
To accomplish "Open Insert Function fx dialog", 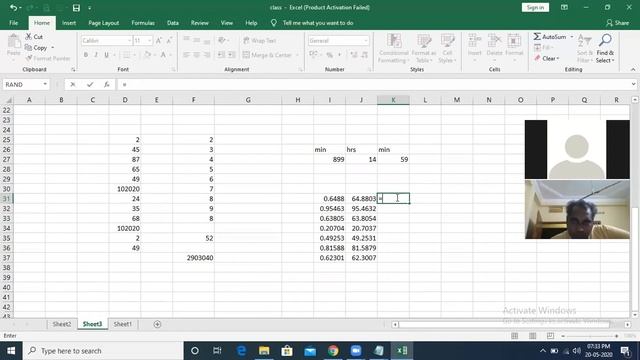I will coord(107,84).
